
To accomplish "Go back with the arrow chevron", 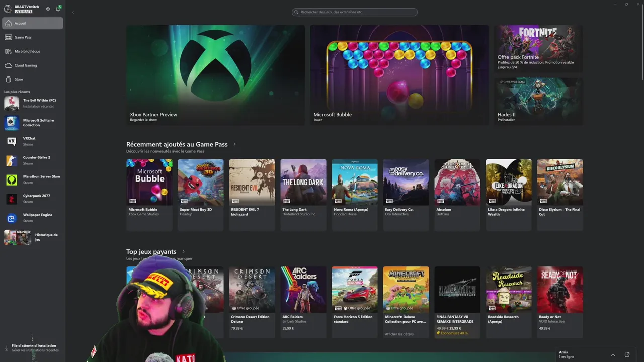I will [x=73, y=12].
